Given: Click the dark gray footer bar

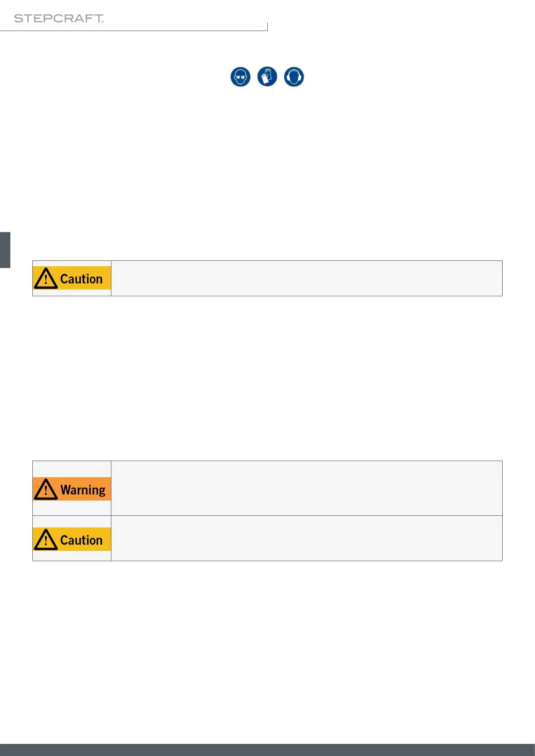Looking at the screenshot, I should (267, 750).
